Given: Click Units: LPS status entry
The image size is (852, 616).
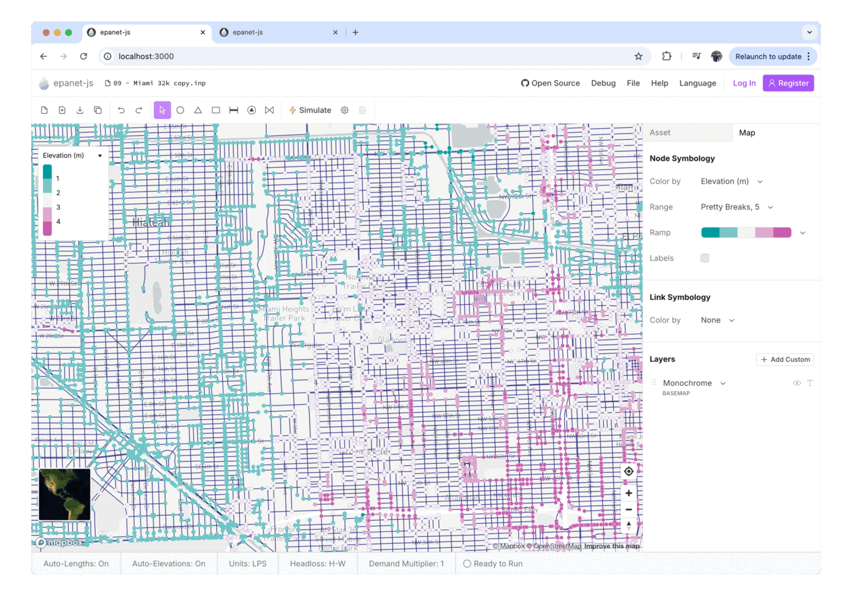Looking at the screenshot, I should pos(248,564).
